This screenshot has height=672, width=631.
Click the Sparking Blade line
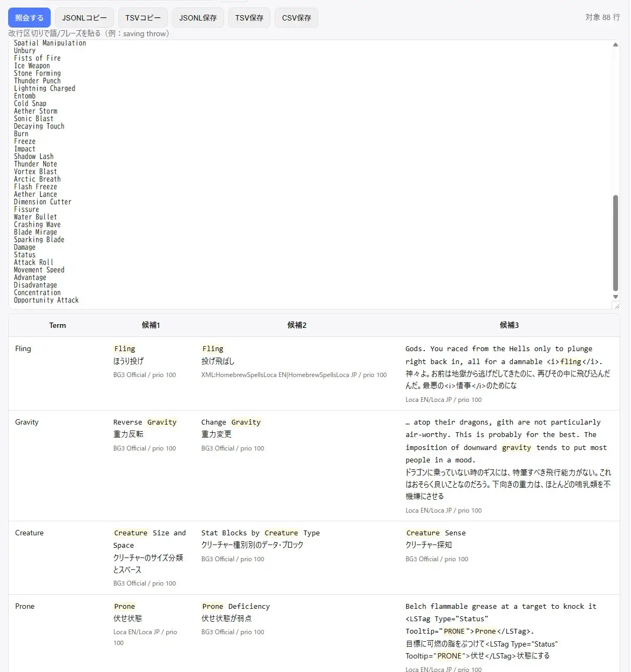click(x=39, y=239)
